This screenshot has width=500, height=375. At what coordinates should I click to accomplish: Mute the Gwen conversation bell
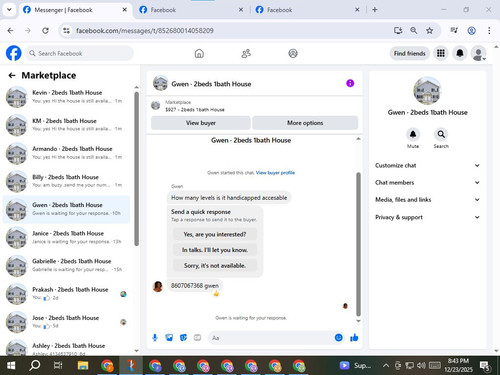413,134
